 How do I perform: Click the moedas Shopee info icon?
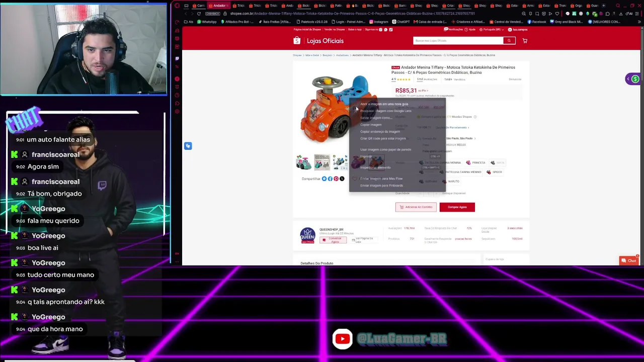coord(475,117)
